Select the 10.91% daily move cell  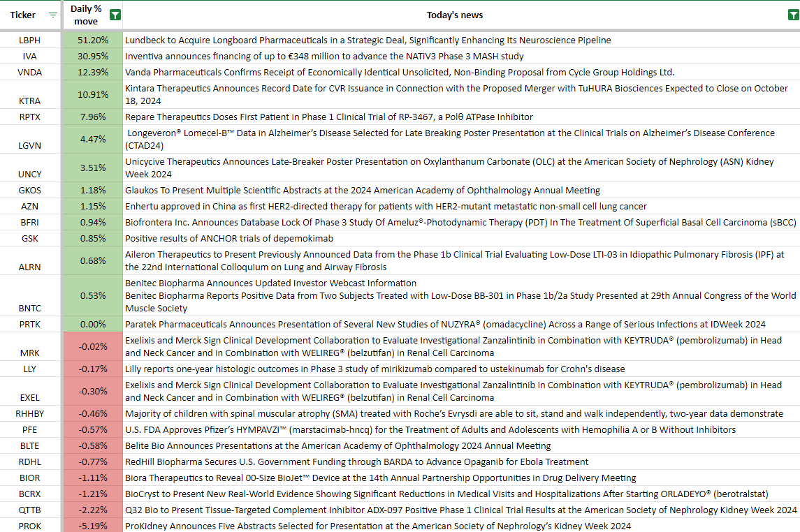[x=93, y=95]
